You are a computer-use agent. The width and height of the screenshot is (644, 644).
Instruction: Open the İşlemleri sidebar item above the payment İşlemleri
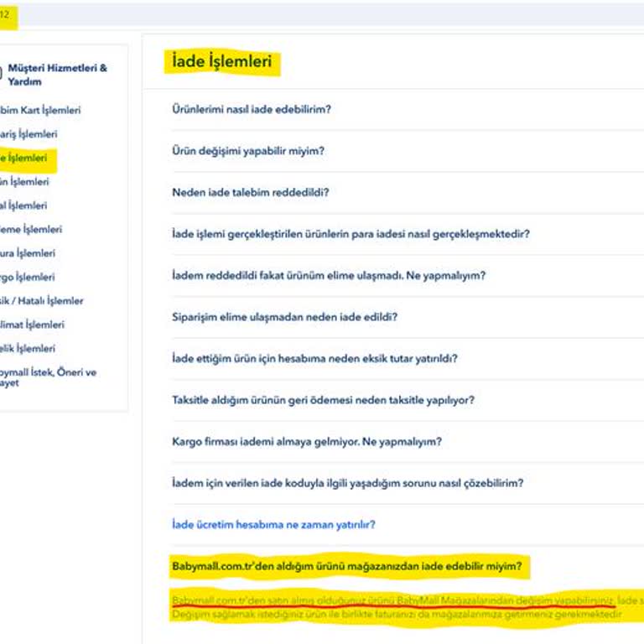23,205
